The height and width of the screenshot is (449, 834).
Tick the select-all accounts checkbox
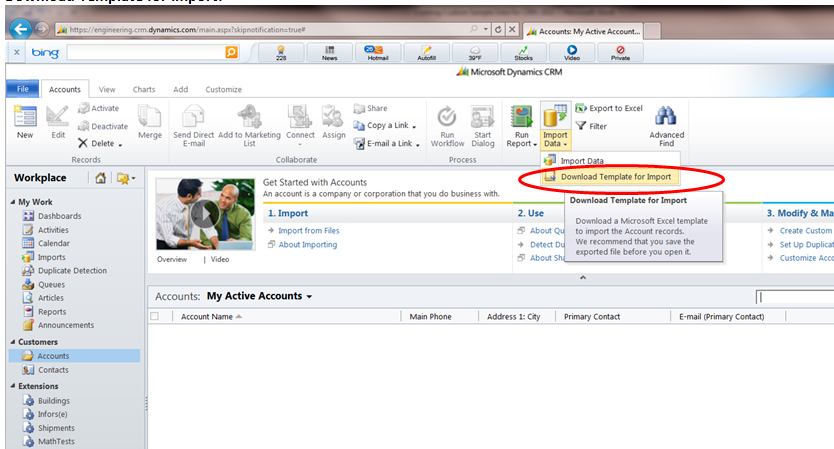(x=154, y=316)
